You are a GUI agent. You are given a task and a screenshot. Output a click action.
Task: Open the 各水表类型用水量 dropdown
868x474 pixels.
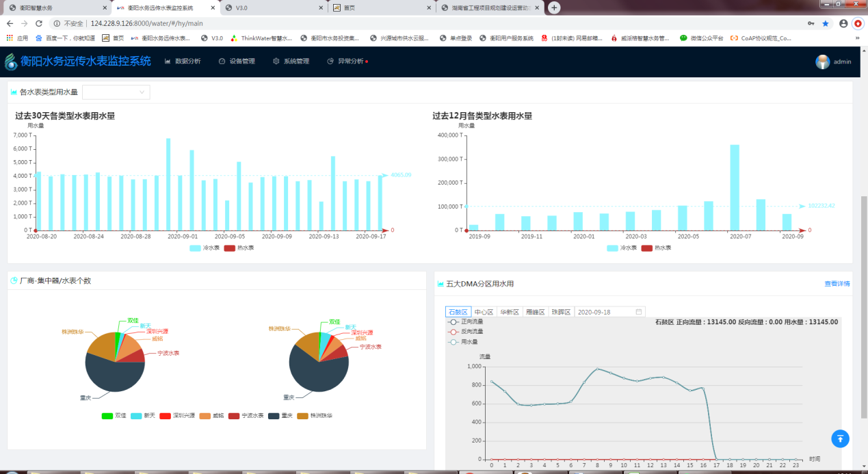click(116, 92)
